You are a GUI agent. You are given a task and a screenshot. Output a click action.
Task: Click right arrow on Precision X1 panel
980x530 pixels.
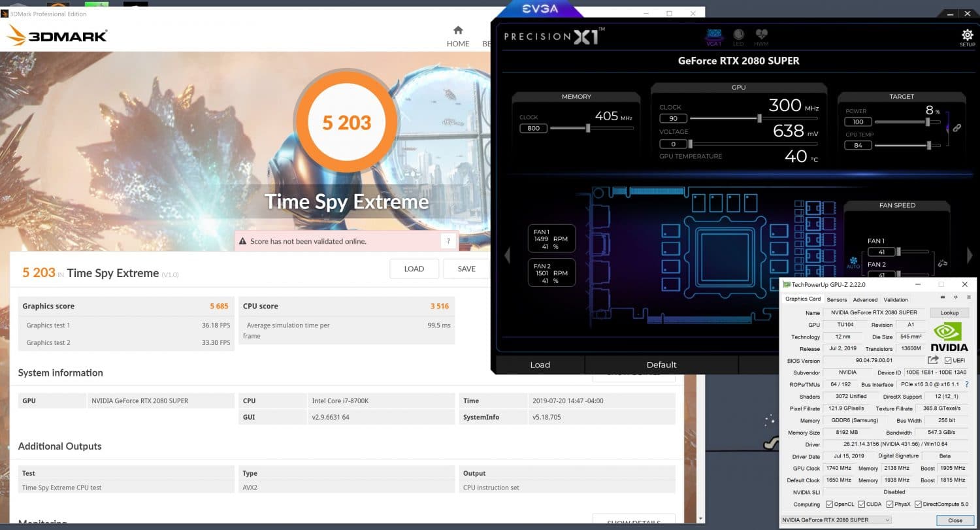[970, 256]
